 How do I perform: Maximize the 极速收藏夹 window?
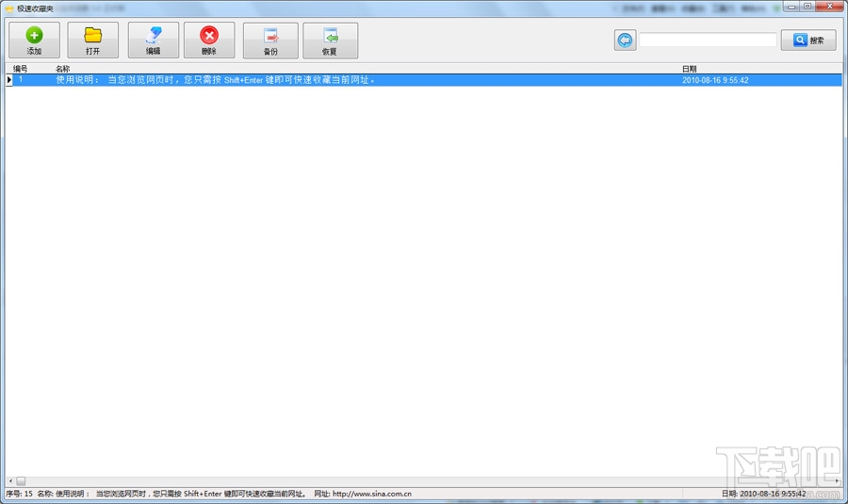(807, 7)
